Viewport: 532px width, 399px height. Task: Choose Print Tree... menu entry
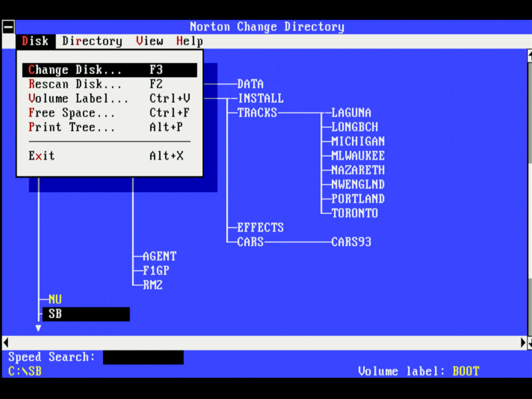point(110,127)
